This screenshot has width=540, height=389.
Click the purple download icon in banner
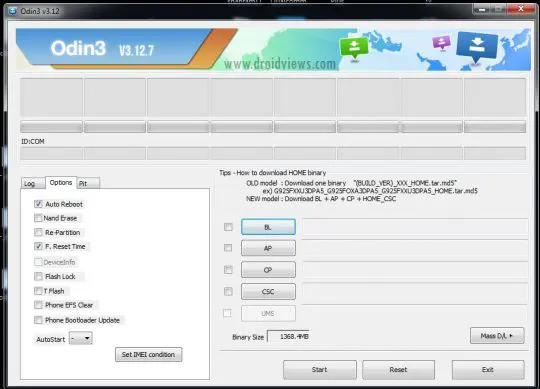click(x=442, y=43)
